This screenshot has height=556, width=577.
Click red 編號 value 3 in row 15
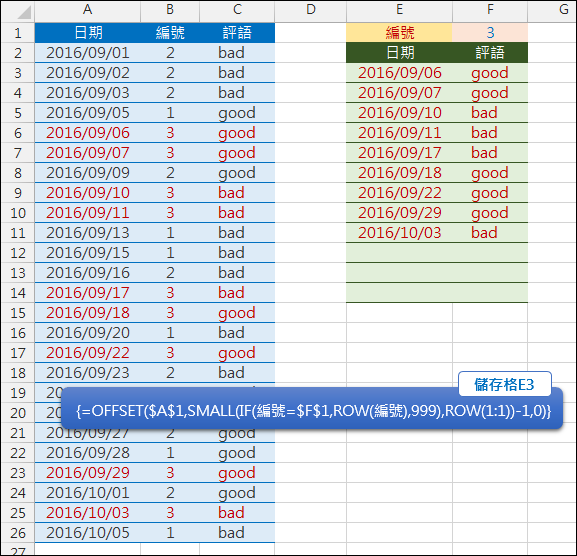[x=170, y=313]
